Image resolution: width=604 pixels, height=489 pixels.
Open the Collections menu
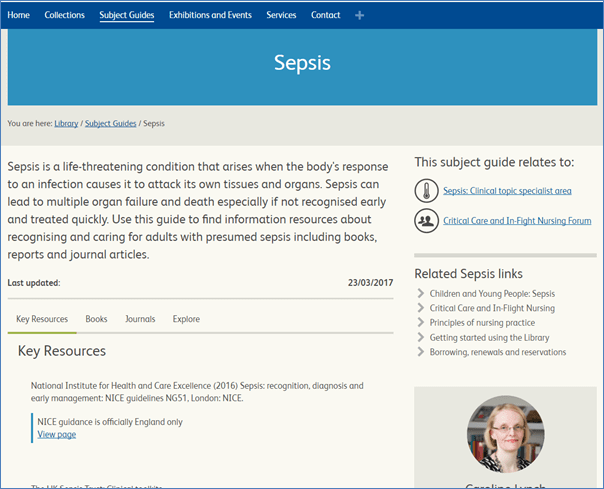65,15
